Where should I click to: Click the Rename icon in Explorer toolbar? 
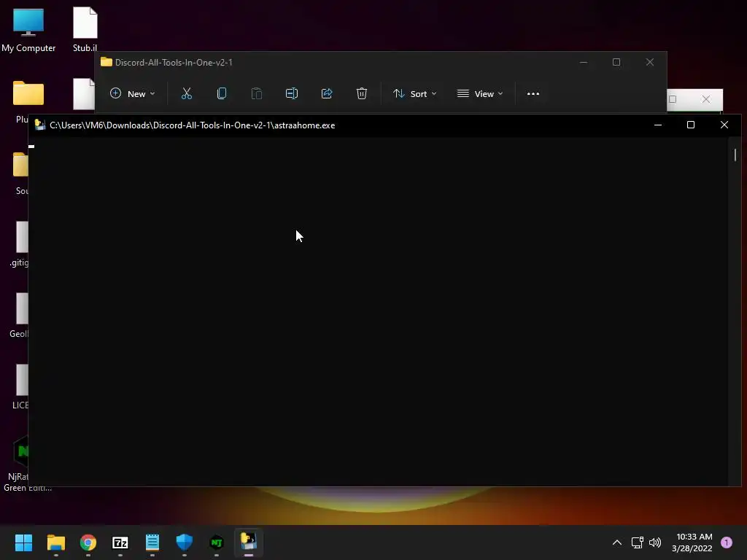click(292, 94)
